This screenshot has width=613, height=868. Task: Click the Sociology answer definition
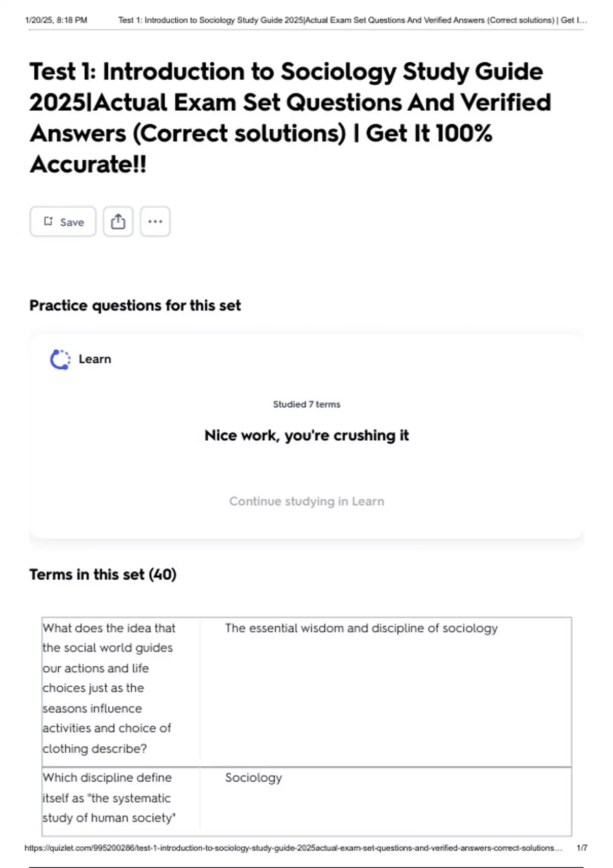click(x=253, y=778)
